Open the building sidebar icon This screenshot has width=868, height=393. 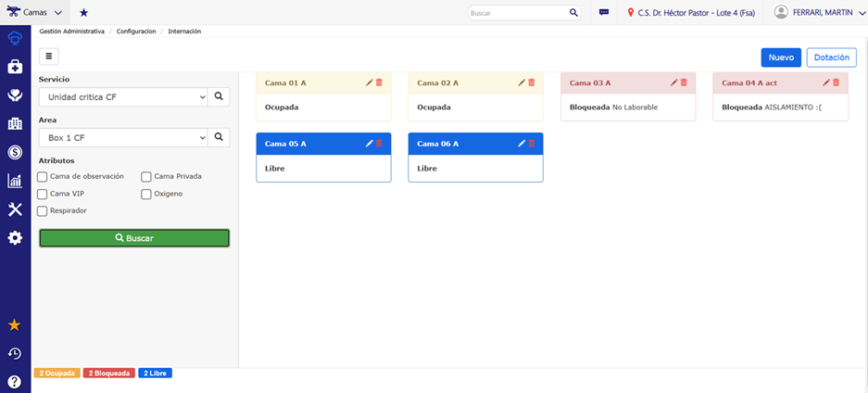(15, 124)
